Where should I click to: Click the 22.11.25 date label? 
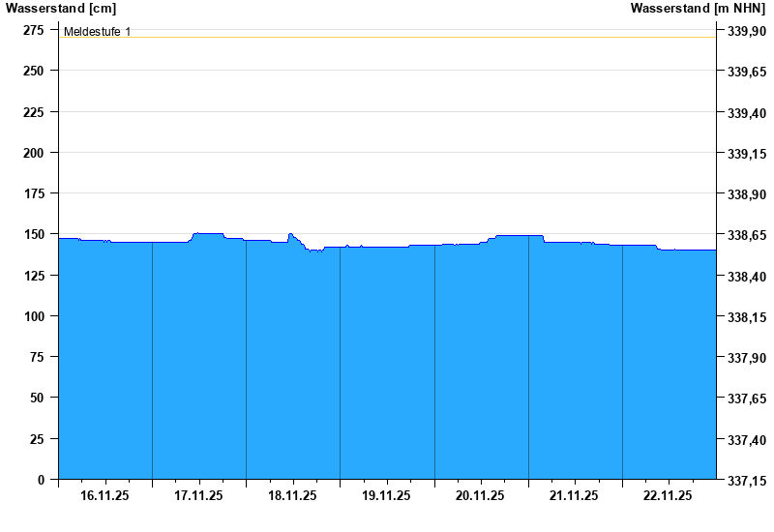coord(669,495)
